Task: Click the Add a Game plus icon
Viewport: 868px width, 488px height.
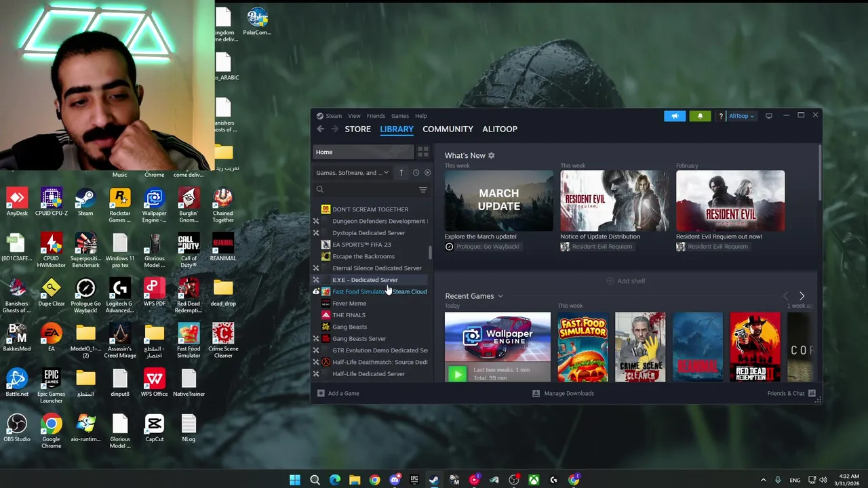Action: point(321,393)
